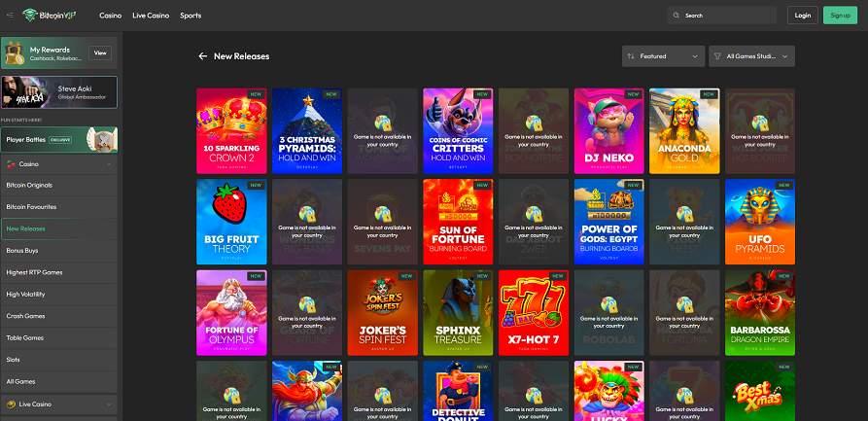This screenshot has height=421, width=868.
Task: Click the filter funnel icon for studios
Action: click(717, 56)
